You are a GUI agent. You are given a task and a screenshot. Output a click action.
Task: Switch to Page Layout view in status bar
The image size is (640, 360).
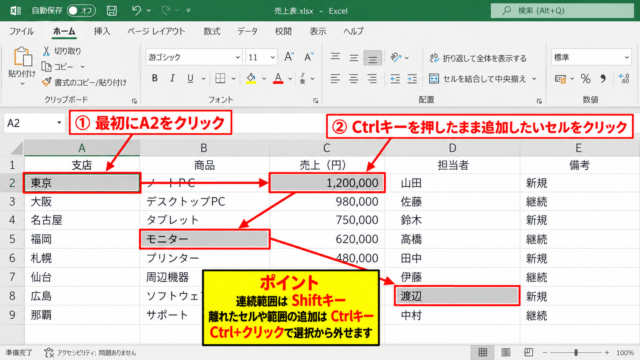click(505, 352)
